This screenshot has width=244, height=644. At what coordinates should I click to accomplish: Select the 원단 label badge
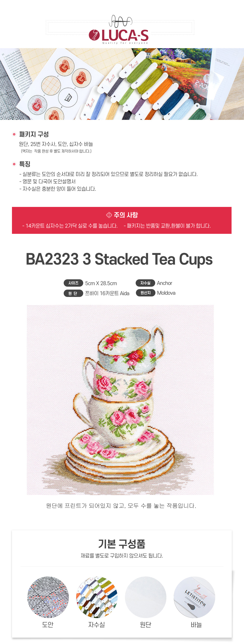[73, 293]
